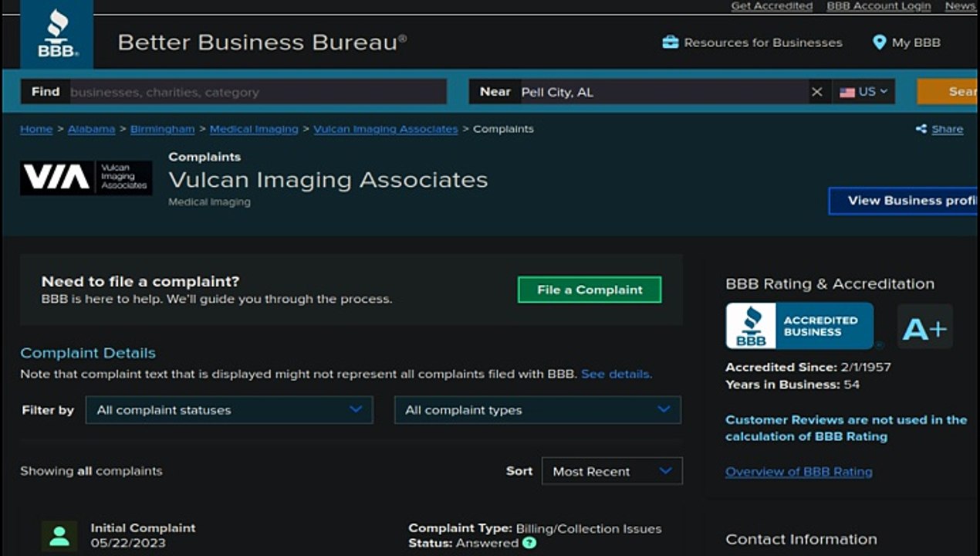Screen dimensions: 980x556
Task: Open the All complaint types dropdown
Action: click(x=538, y=410)
